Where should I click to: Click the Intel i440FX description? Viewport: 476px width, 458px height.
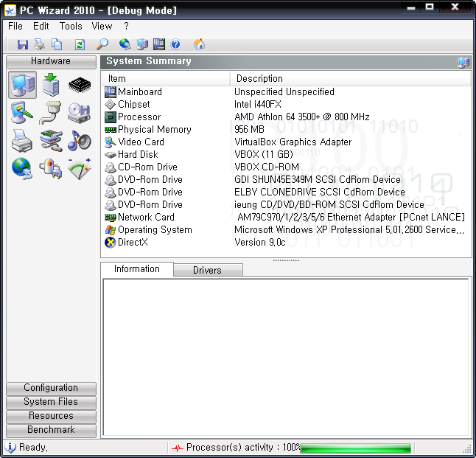pos(258,105)
